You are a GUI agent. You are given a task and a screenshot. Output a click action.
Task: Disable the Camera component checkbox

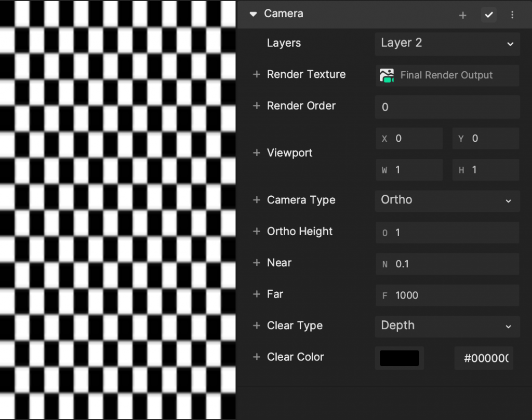(488, 15)
